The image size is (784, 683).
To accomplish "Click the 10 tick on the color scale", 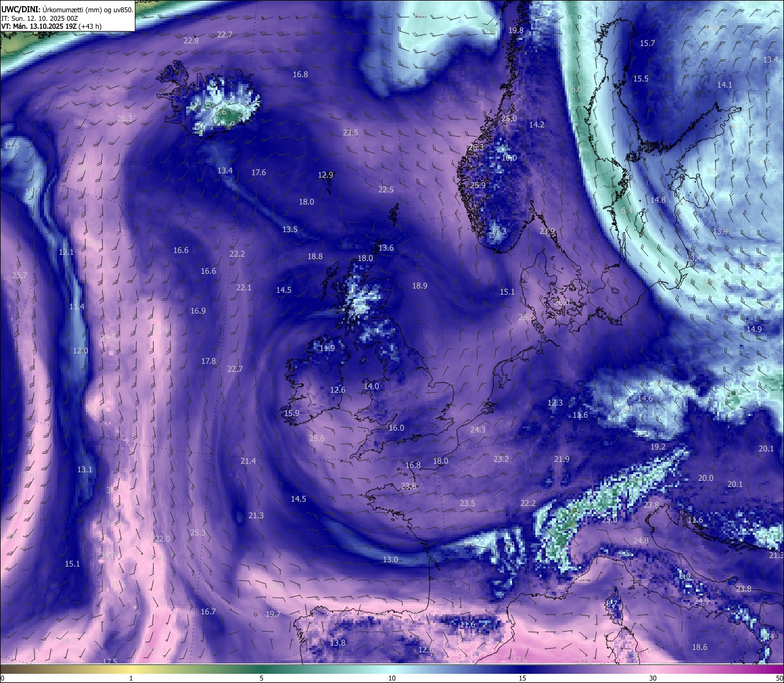I will [392, 678].
